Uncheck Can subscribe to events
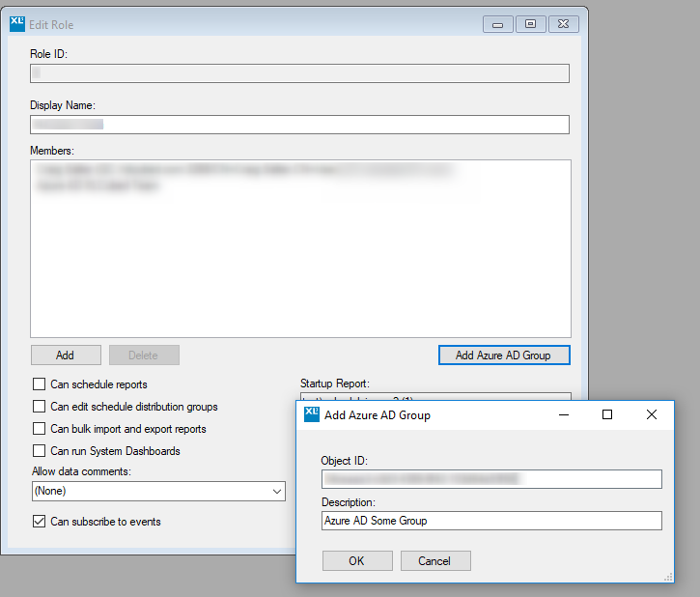Image resolution: width=700 pixels, height=597 pixels. [40, 522]
